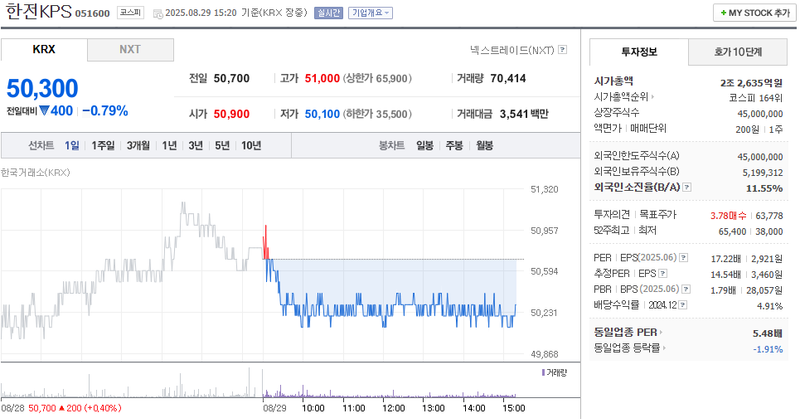Click the 52주최고 value 65,400
Image resolution: width=800 pixels, height=419 pixels.
point(732,232)
